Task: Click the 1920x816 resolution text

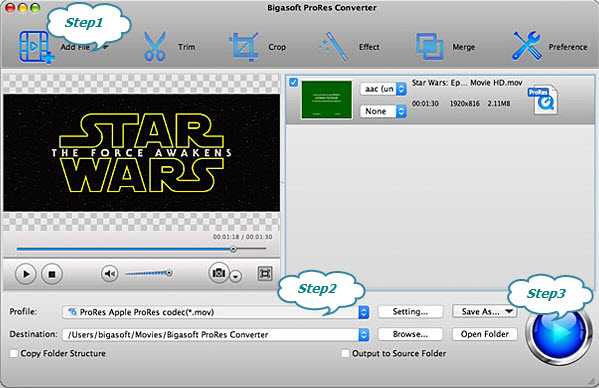Action: [464, 103]
